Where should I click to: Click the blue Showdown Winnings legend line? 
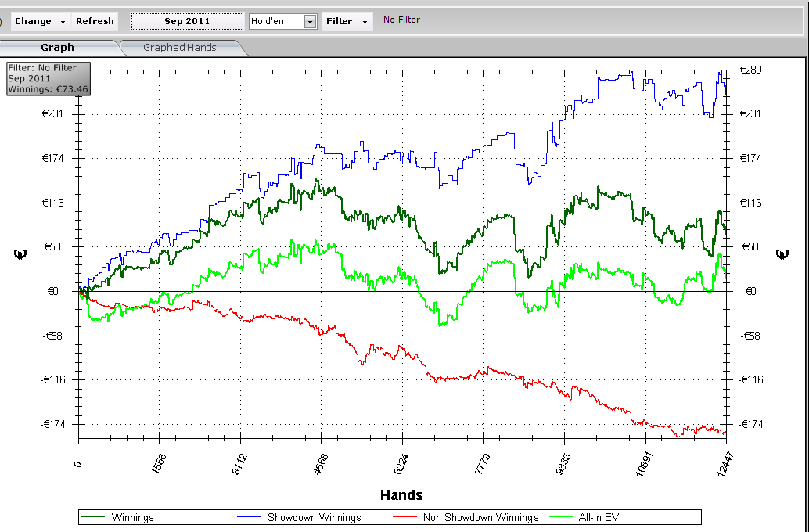(x=249, y=517)
